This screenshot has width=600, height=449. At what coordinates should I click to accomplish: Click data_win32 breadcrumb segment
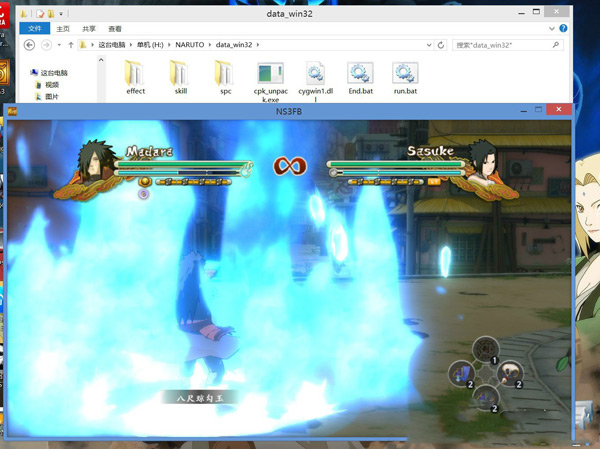coord(234,45)
